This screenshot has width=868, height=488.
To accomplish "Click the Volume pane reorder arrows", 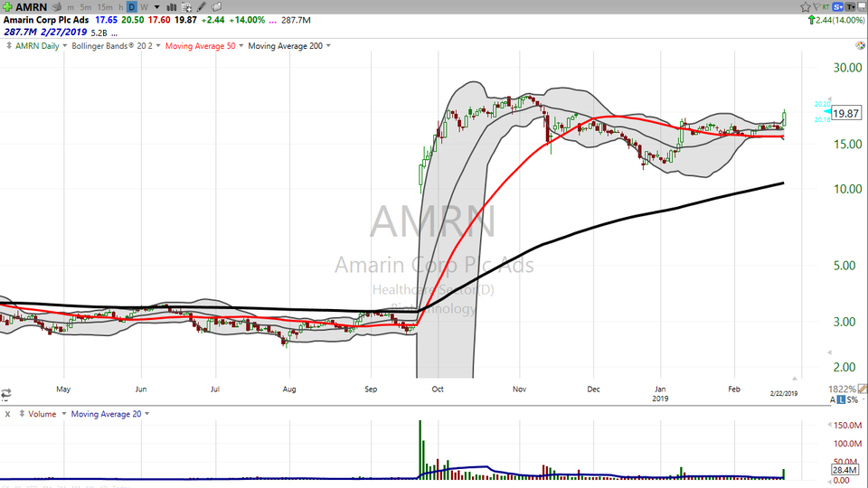I will click(22, 414).
